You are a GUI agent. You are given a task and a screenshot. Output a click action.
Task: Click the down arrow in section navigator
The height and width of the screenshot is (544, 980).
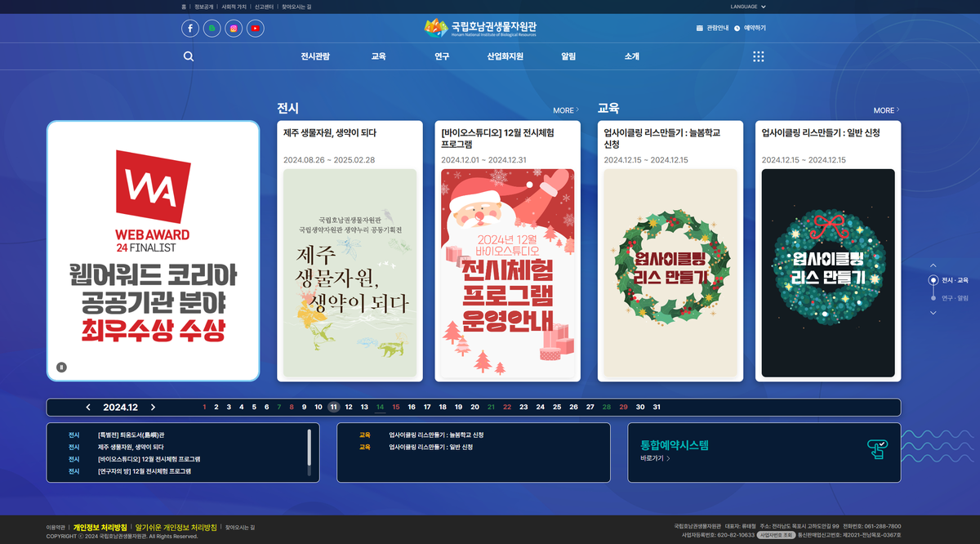pos(933,313)
